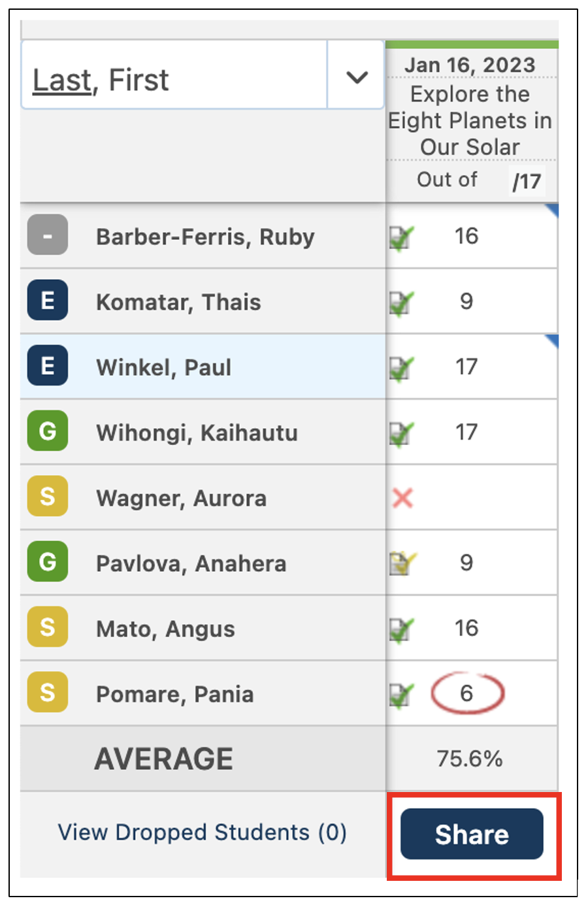
Task: Click the /17 points possible field
Action: pyautogui.click(x=527, y=180)
